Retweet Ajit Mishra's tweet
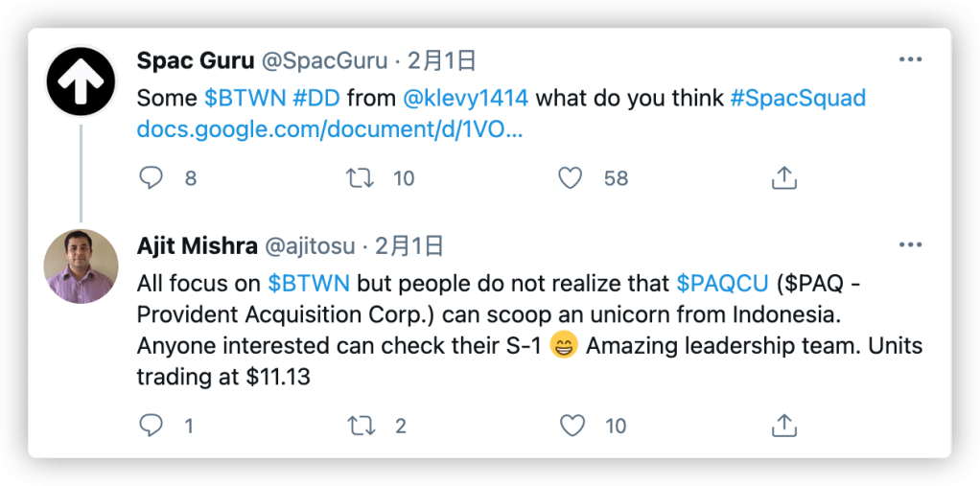Screen dimensions: 980x486 [x=360, y=425]
